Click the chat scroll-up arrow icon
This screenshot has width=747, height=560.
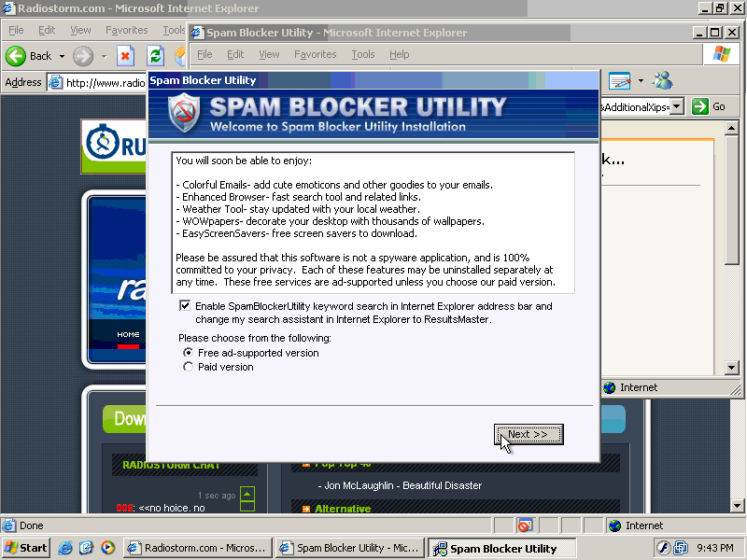pos(247,494)
